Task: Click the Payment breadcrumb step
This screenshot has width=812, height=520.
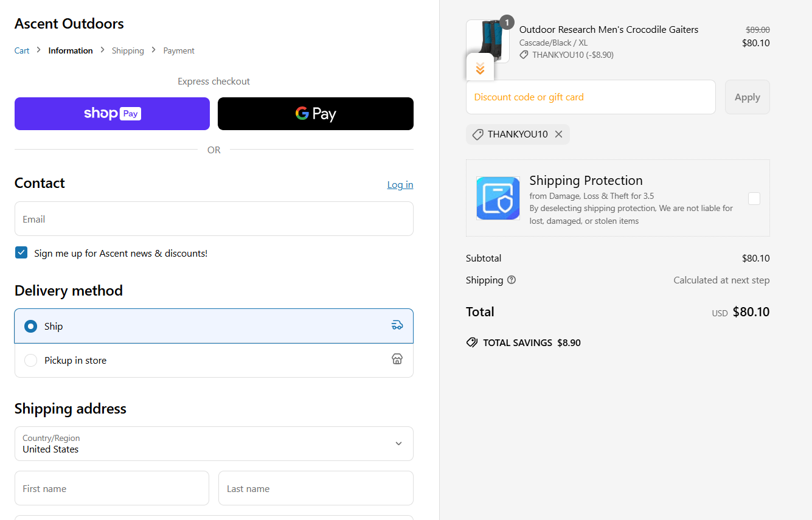Action: tap(179, 50)
